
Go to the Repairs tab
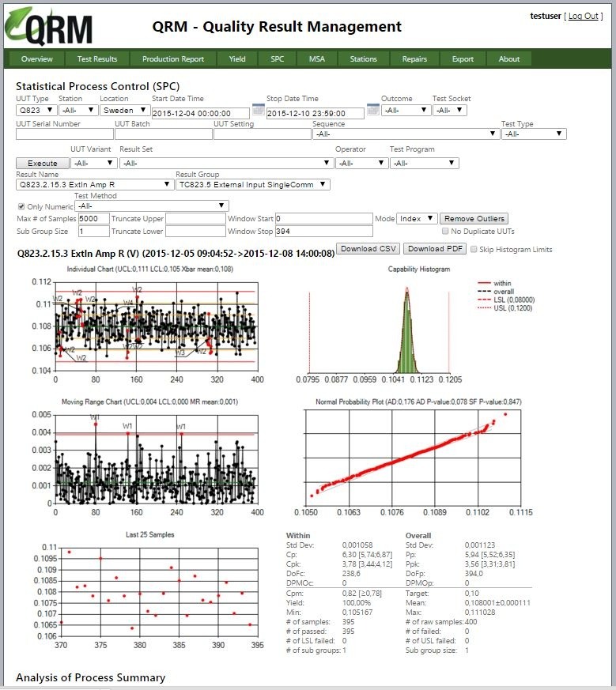click(414, 59)
